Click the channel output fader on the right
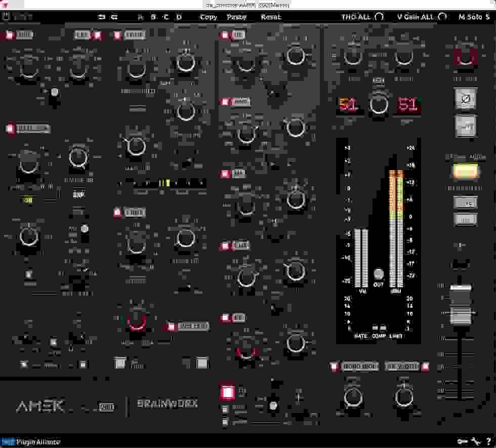 (x=461, y=304)
